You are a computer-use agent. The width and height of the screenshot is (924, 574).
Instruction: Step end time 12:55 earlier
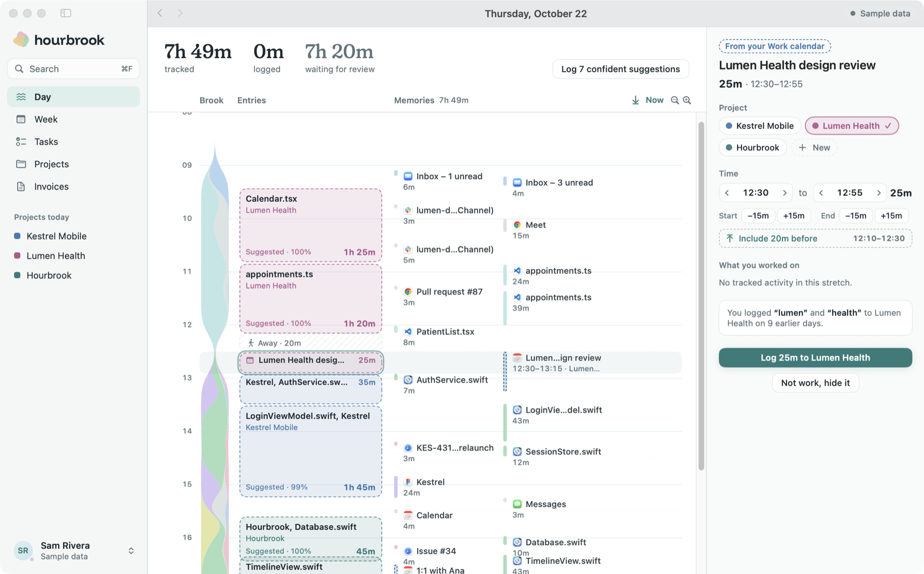(821, 193)
